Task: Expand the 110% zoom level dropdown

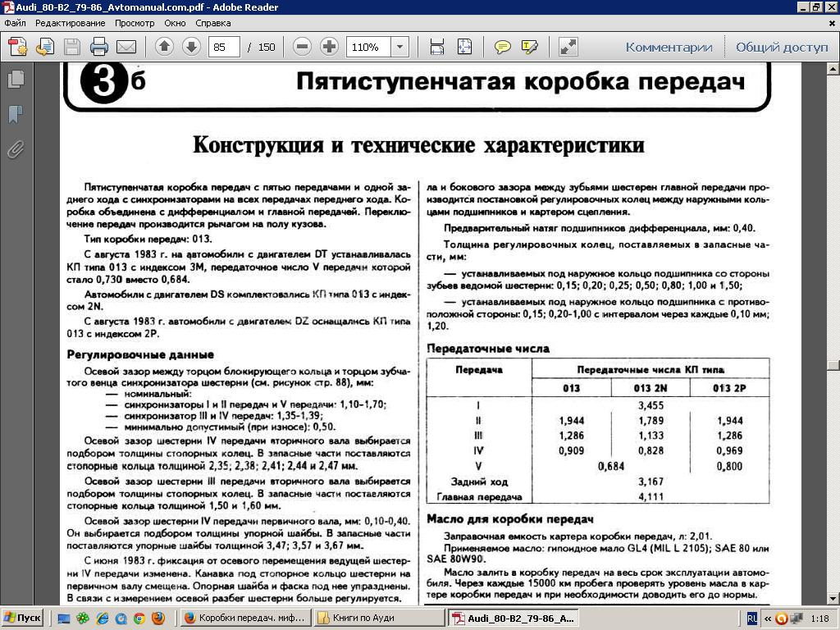Action: coord(400,47)
